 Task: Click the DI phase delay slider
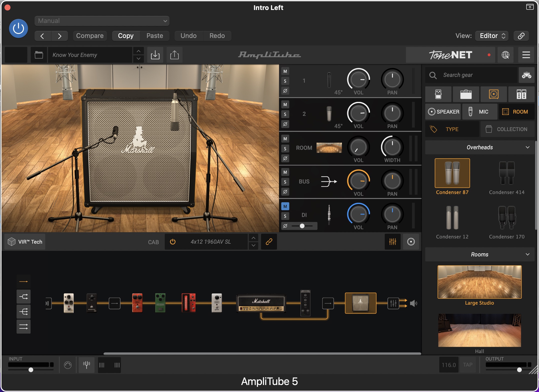click(x=302, y=226)
